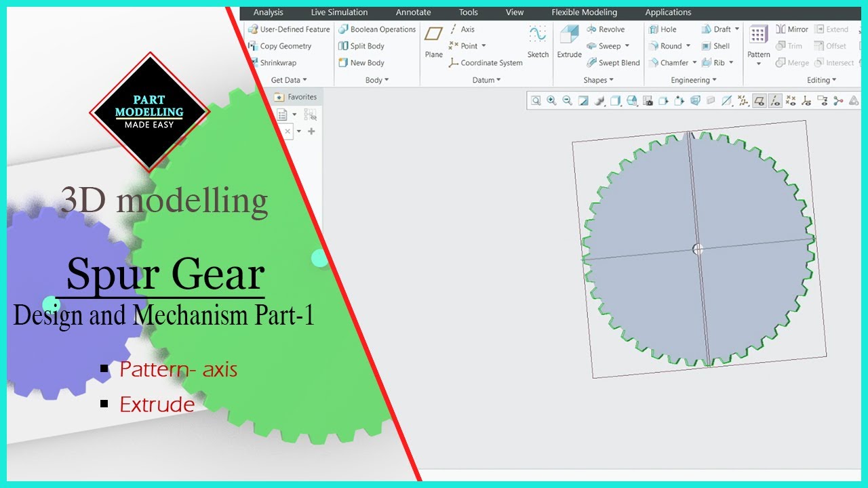Click the Mirror tool
The height and width of the screenshot is (488, 868).
pyautogui.click(x=792, y=29)
